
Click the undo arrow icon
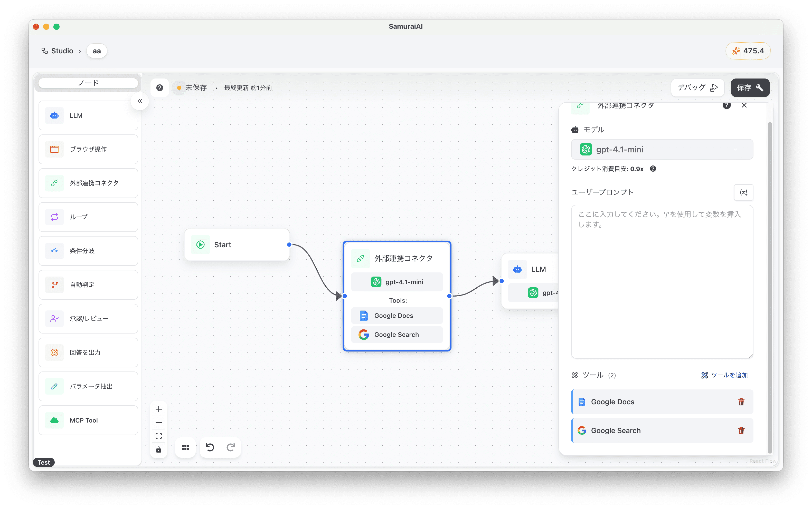pos(210,447)
